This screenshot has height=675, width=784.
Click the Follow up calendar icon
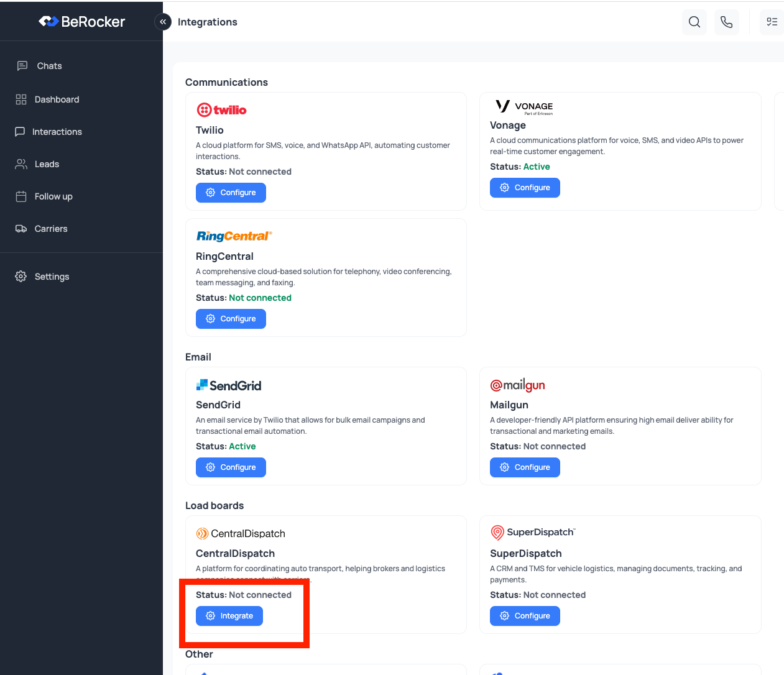pyautogui.click(x=21, y=196)
